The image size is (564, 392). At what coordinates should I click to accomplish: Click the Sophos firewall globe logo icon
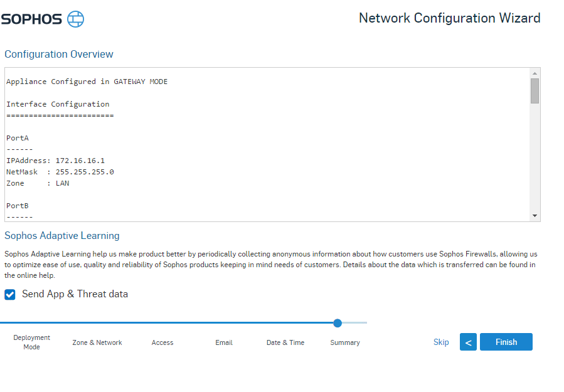click(x=75, y=19)
